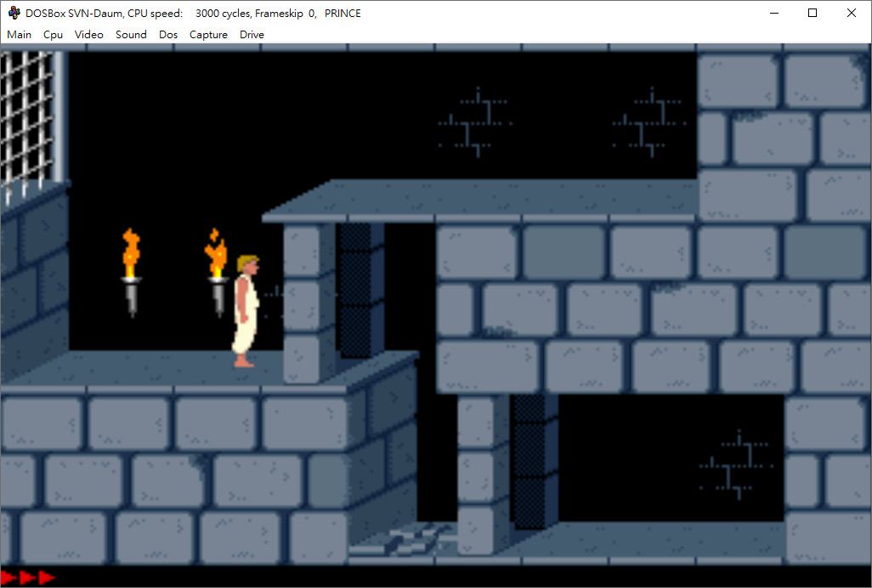The width and height of the screenshot is (872, 588).
Task: Click the DOSBox icon in the title bar
Action: (x=14, y=13)
